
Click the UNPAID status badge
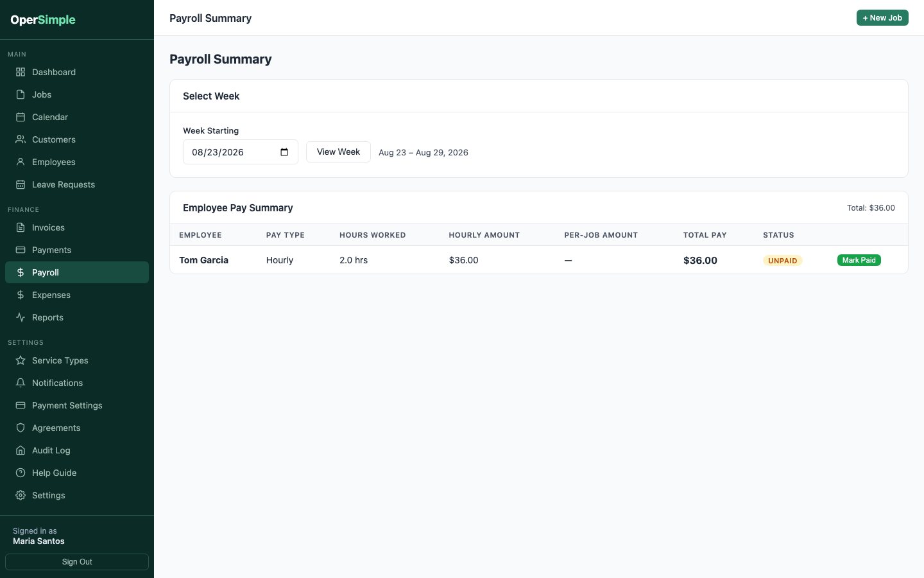pos(783,261)
